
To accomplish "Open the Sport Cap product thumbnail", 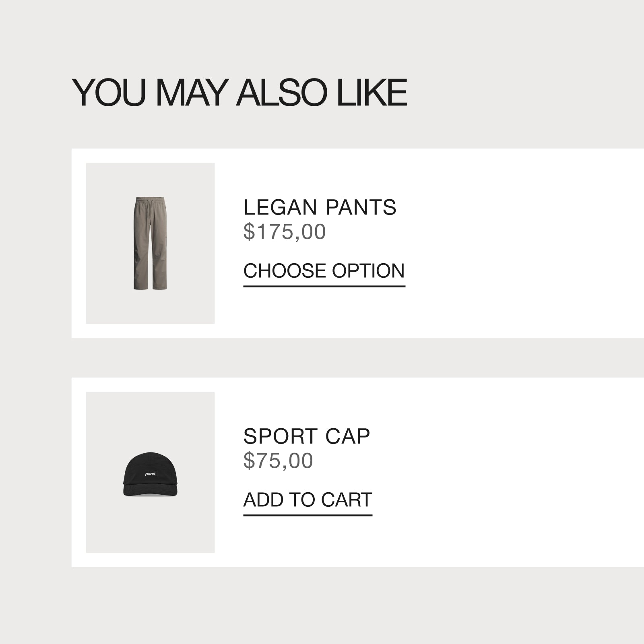I will pyautogui.click(x=150, y=472).
